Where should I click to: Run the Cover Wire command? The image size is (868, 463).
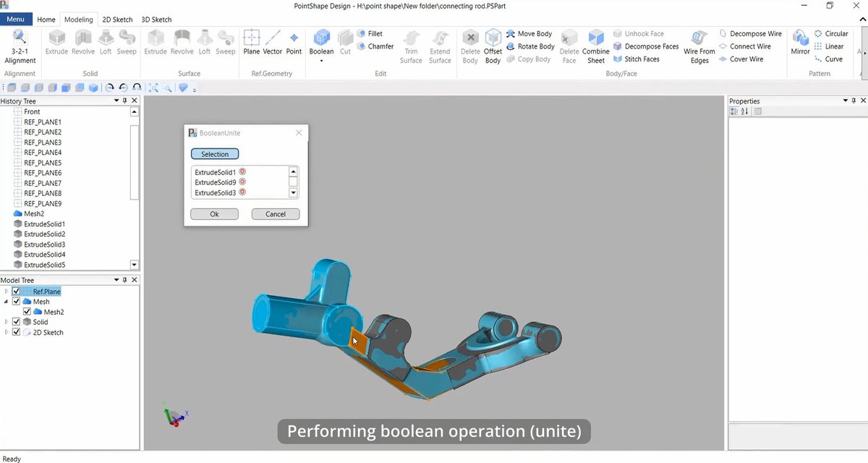[x=741, y=59]
